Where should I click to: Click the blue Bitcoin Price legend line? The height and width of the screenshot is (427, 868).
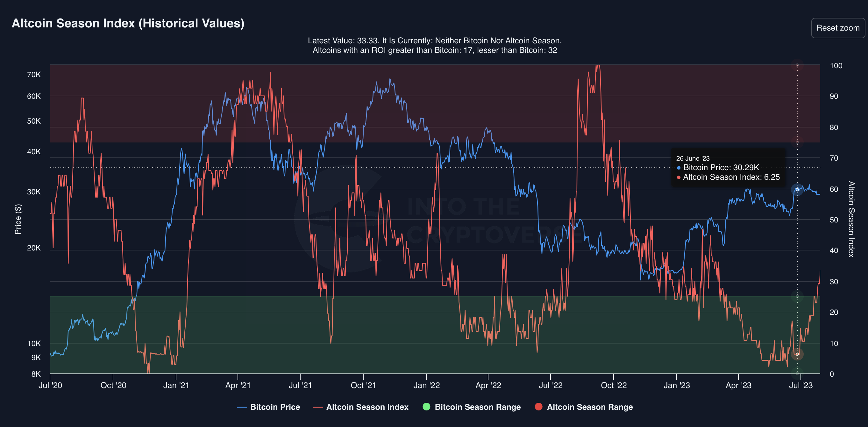click(x=242, y=407)
